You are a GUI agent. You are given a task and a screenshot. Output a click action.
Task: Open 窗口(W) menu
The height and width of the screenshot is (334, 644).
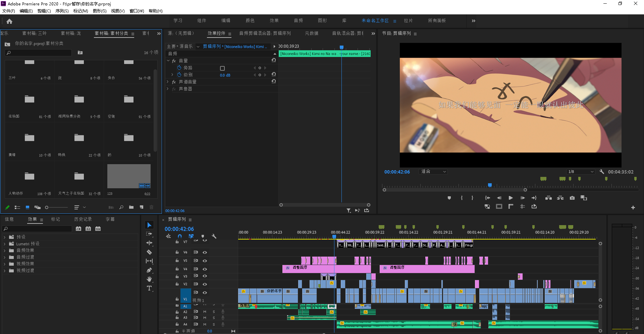coord(137,11)
